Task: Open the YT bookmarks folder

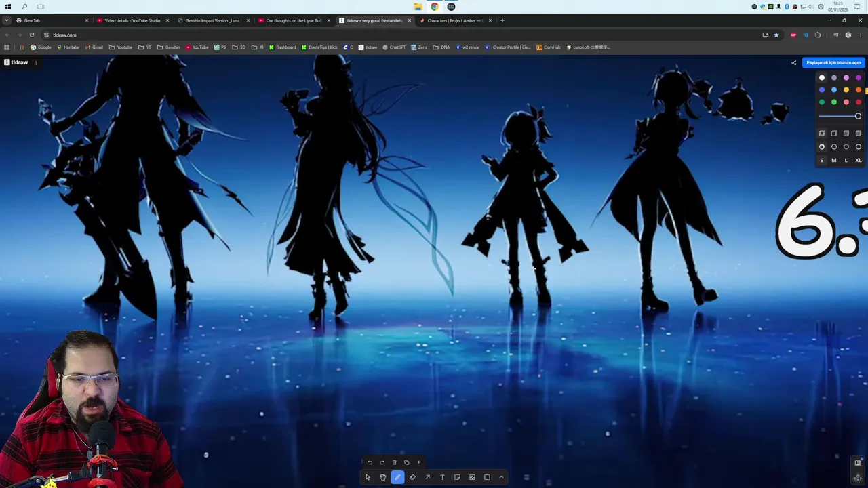Action: [x=145, y=47]
